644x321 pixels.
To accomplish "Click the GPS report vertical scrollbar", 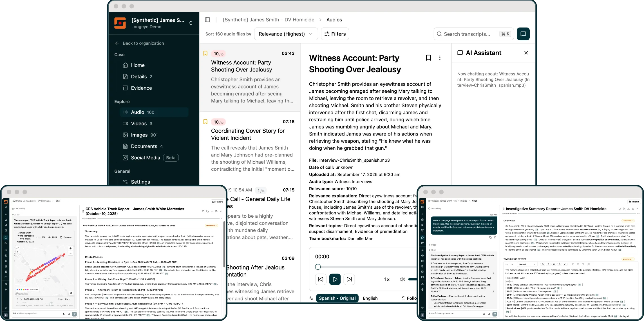I will tap(224, 244).
